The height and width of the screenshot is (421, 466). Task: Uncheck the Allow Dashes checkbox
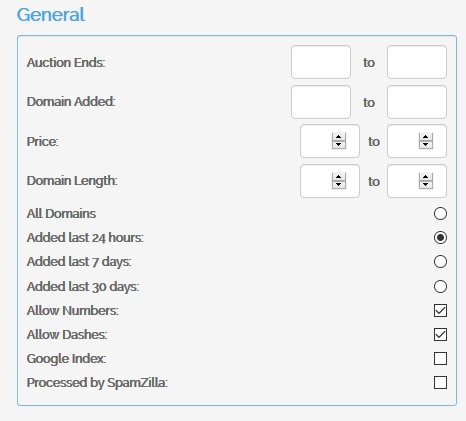(440, 334)
